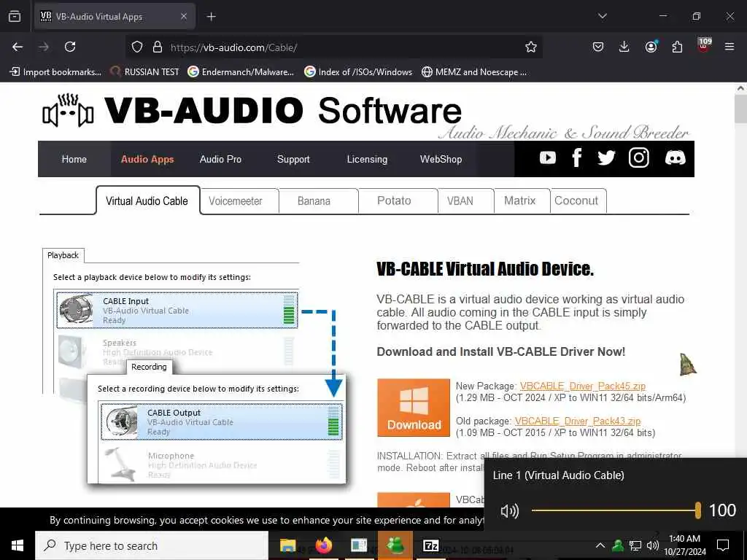Download VBCABLE_Driver_Pack43.zip link
This screenshot has height=560, width=747.
578,421
